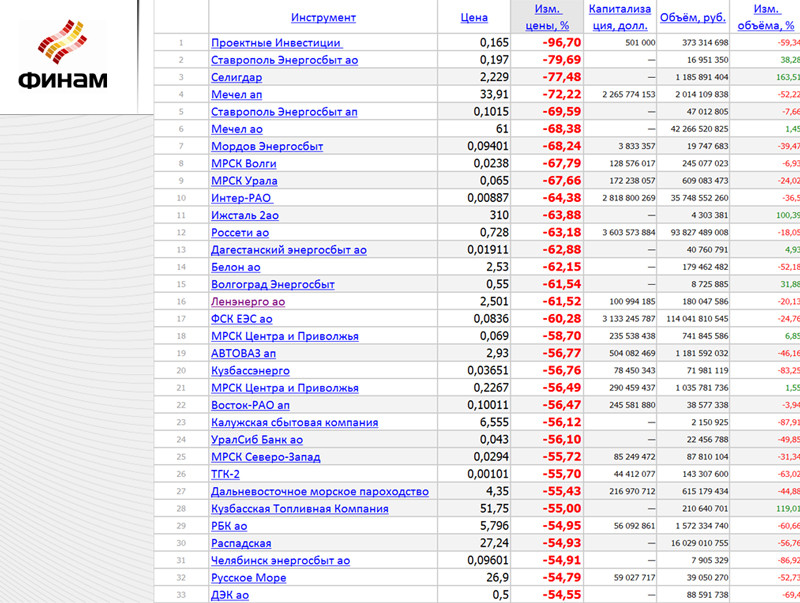Click the Интер-РАО instrument link
This screenshot has height=603, width=800.
click(242, 198)
